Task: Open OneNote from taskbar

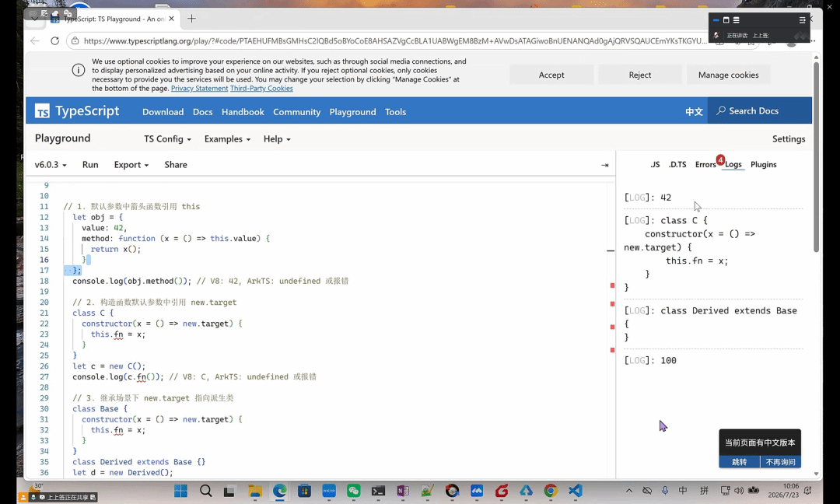Action: coord(403,491)
